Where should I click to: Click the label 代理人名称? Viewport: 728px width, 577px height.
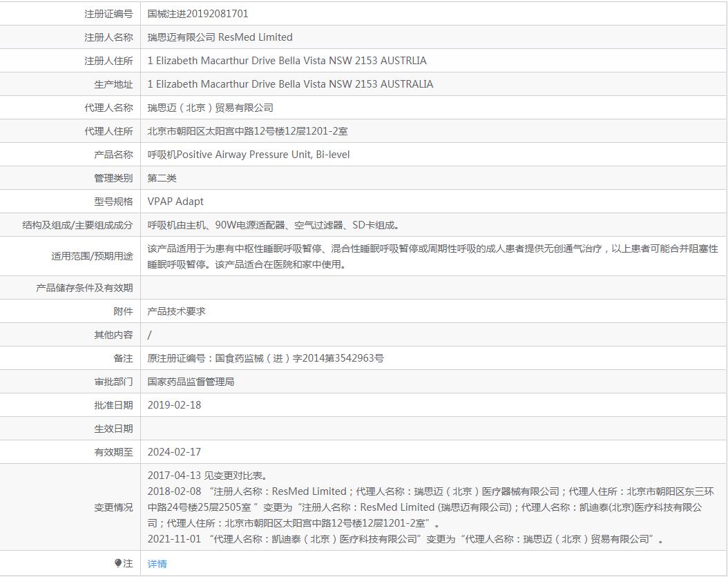coord(108,108)
